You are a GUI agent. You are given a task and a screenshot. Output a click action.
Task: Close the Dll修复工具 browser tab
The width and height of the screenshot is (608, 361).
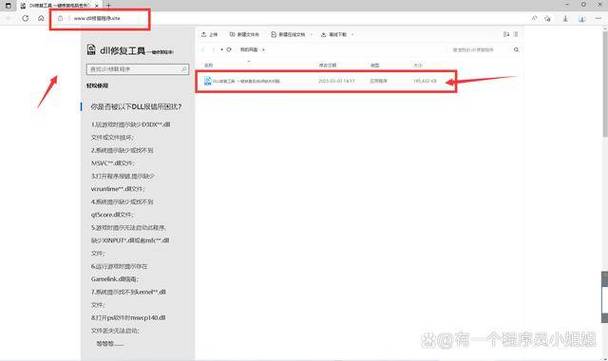pos(97,6)
